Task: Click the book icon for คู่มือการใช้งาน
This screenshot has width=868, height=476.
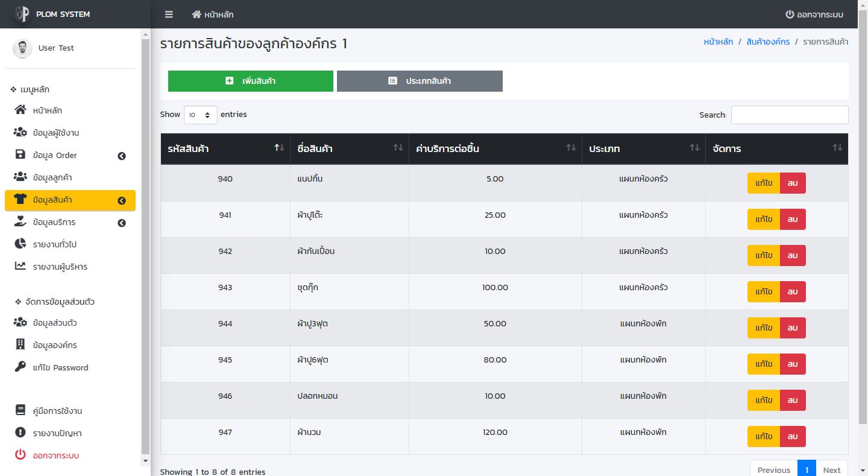Action: tap(20, 410)
